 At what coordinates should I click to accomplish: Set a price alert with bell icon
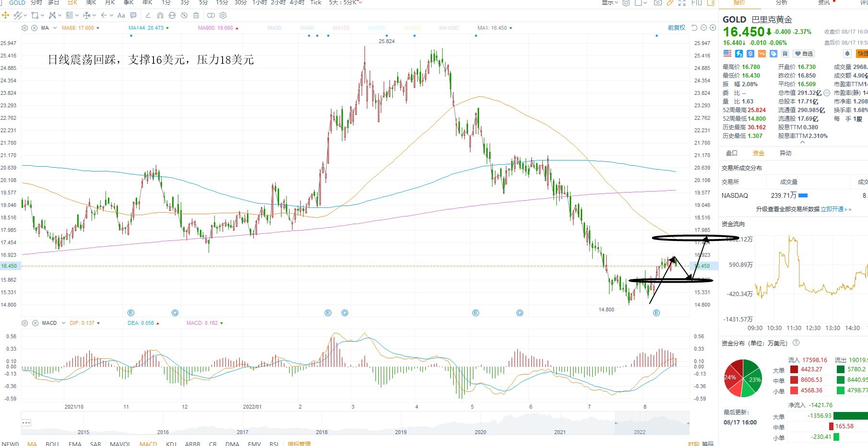click(x=847, y=54)
